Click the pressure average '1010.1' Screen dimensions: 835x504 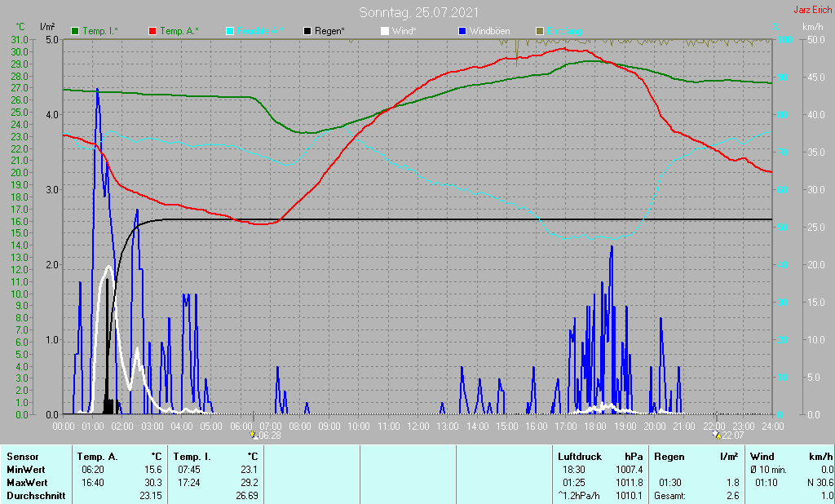(629, 496)
